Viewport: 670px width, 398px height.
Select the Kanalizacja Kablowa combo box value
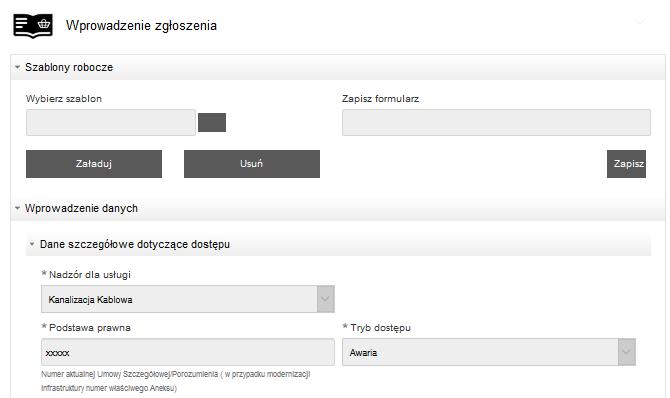179,299
